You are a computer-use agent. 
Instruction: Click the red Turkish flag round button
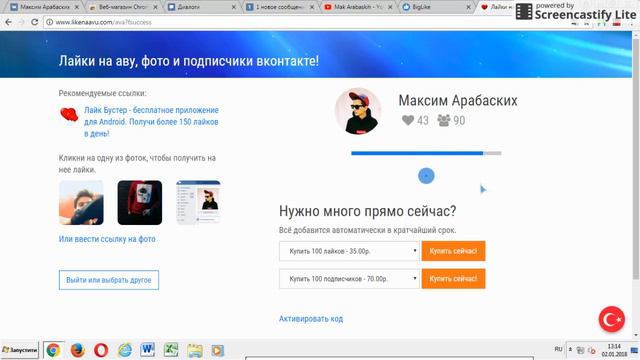611,319
